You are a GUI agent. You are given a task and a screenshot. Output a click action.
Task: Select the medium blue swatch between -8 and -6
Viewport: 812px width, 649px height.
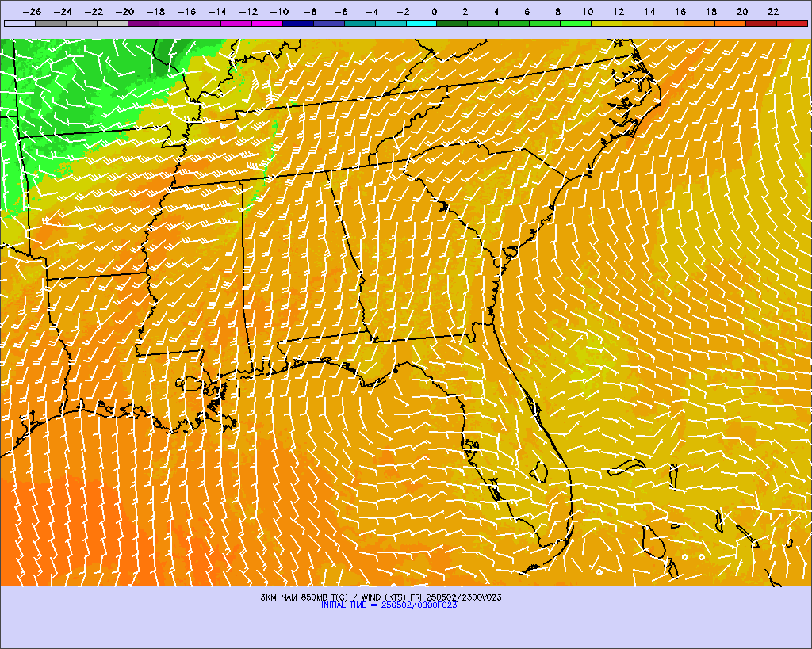coord(329,23)
